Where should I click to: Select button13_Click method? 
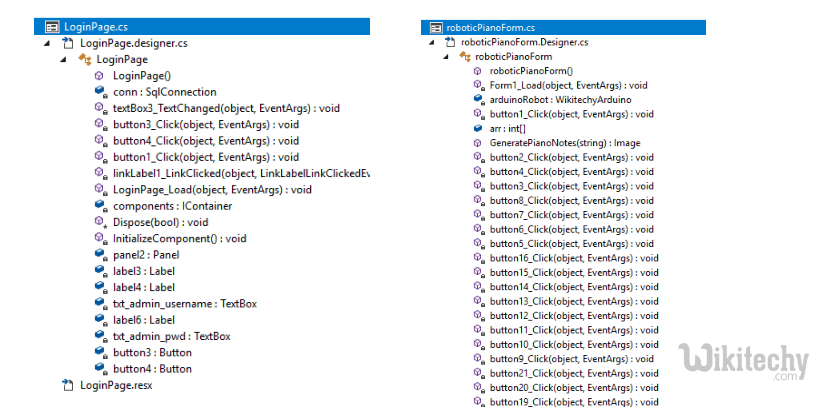click(574, 301)
